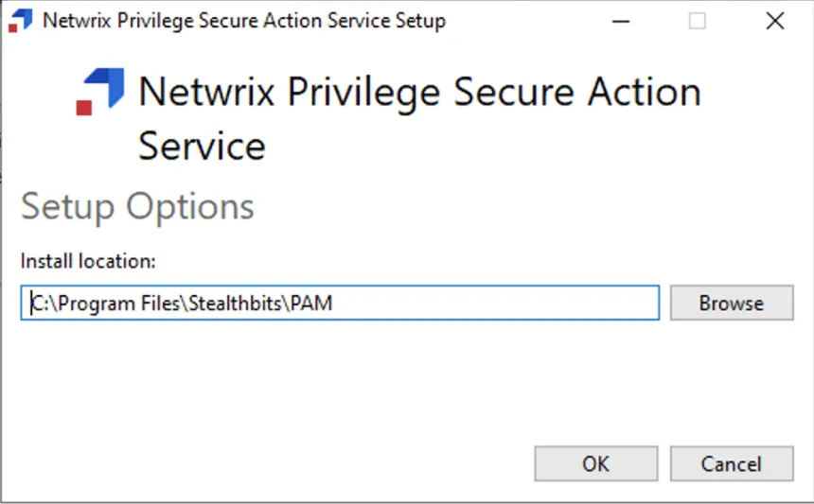Place the cursor after PAM in the path

click(333, 303)
